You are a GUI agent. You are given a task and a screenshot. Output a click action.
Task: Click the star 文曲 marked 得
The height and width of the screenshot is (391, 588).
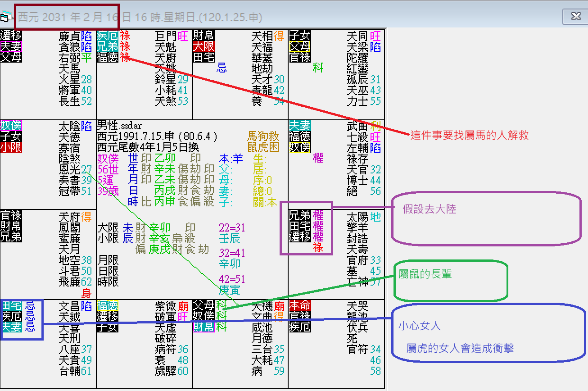[x=262, y=316]
